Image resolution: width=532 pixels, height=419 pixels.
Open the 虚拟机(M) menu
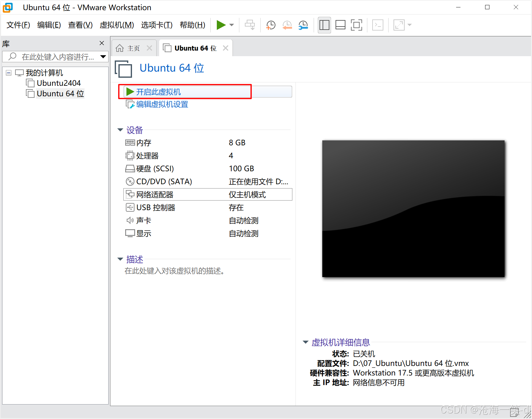coord(117,25)
